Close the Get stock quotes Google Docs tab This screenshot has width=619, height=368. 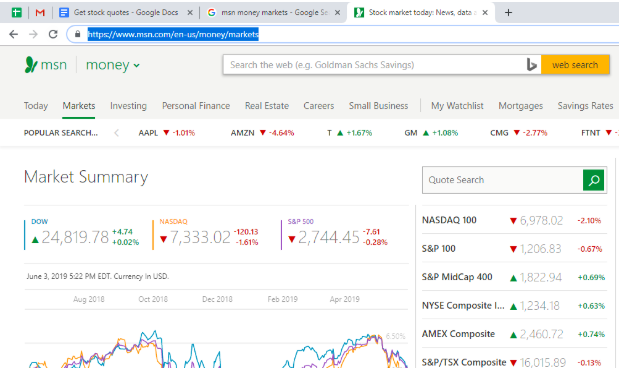click(190, 13)
